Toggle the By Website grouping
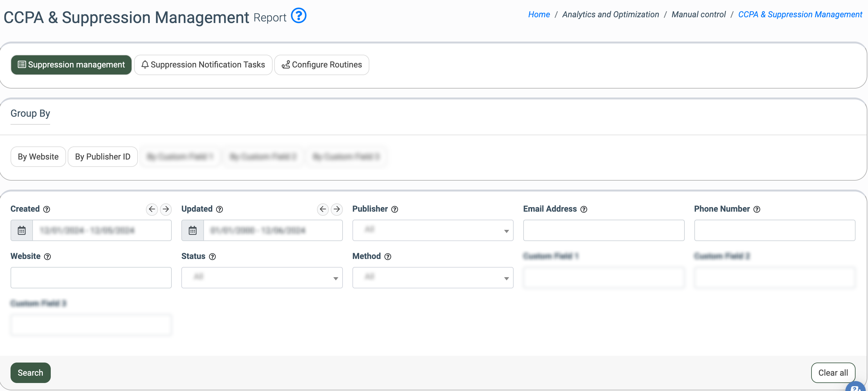Viewport: 868px width, 391px height. pyautogui.click(x=38, y=157)
